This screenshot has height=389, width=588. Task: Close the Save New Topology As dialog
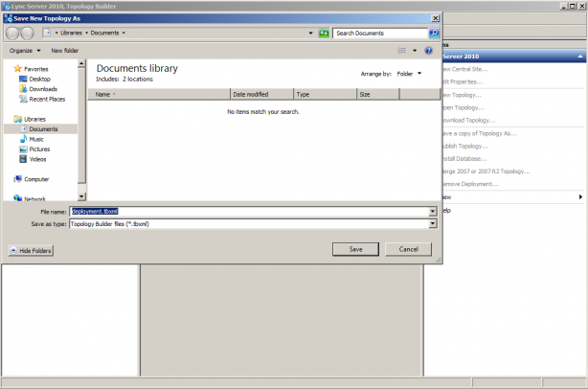pos(435,18)
